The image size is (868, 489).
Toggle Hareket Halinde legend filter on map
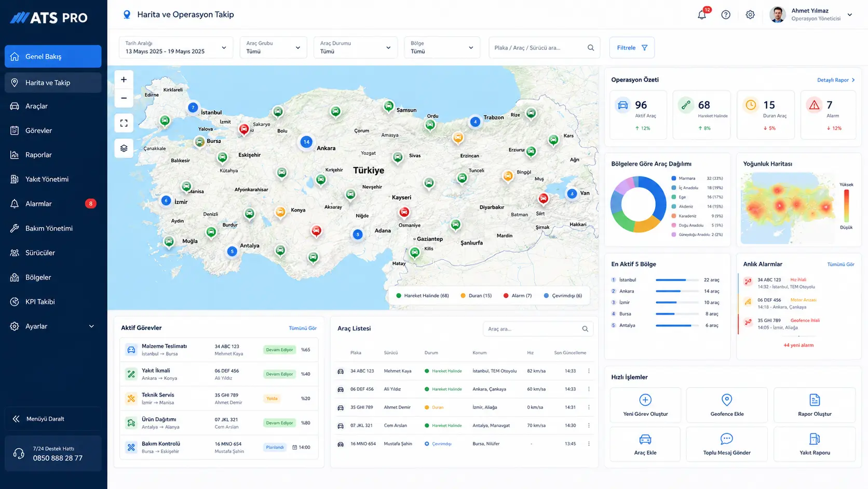point(422,296)
